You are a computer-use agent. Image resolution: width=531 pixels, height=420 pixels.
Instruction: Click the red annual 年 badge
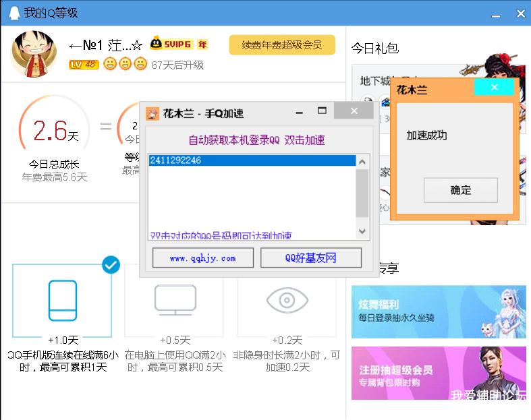(202, 44)
